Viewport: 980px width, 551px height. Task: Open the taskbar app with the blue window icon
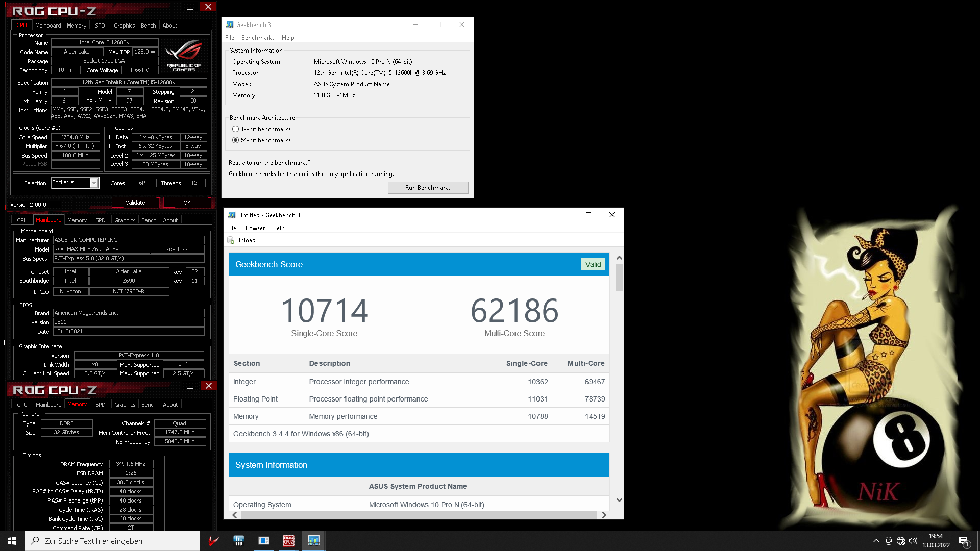264,541
